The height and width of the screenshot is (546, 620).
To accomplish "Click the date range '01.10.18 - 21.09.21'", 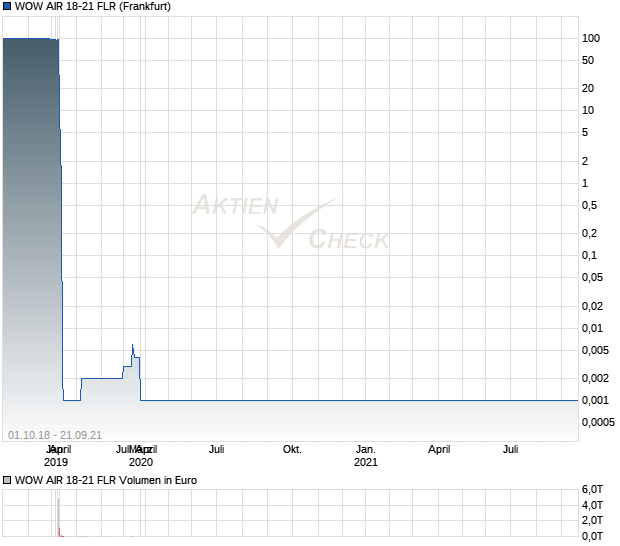I will click(x=55, y=435).
